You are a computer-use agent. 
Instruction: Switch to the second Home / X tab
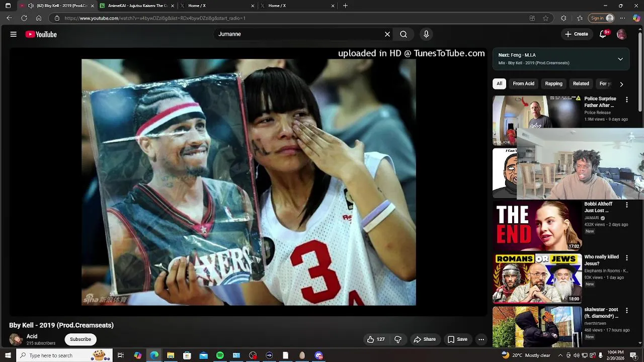297,6
